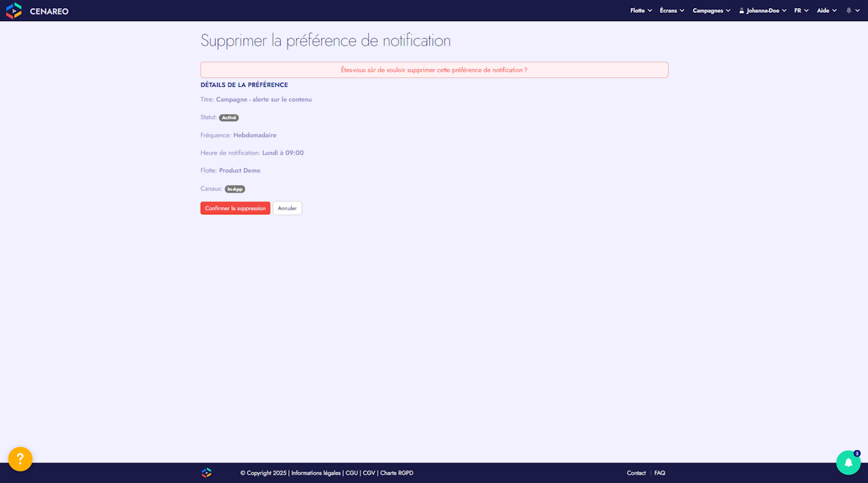Screen dimensions: 868x483
Task: Click Confirmer la suppression button
Action: pyautogui.click(x=235, y=208)
